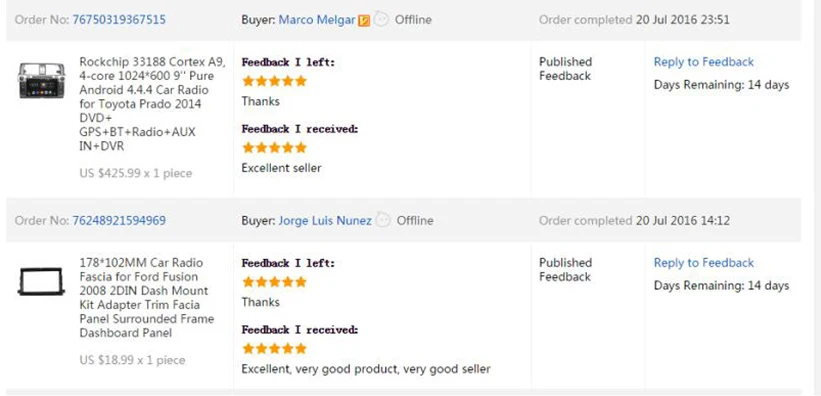Click the chat status icon beside Jorge Luis Nunez
Viewport: 821px width, 396px height.
click(x=383, y=219)
